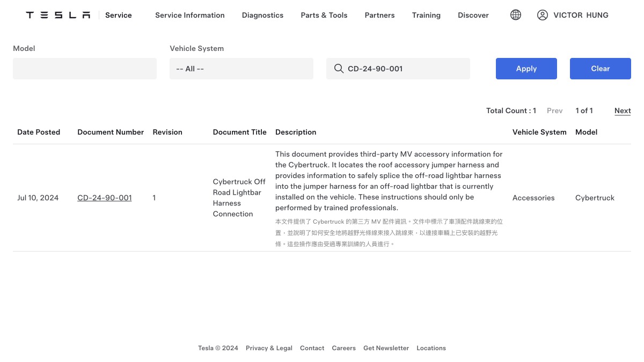Viewport: 644px width, 362px height.
Task: Open the Privacy & Legal footer link
Action: [269, 348]
